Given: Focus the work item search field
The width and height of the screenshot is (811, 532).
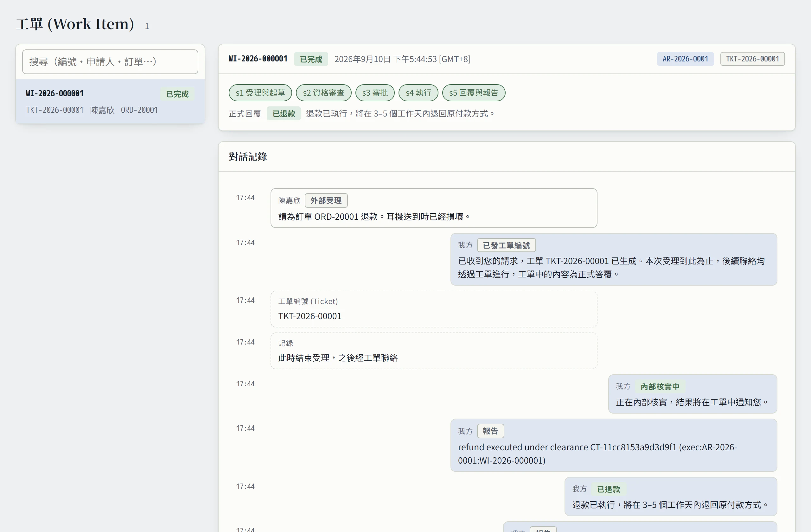Looking at the screenshot, I should [x=110, y=62].
